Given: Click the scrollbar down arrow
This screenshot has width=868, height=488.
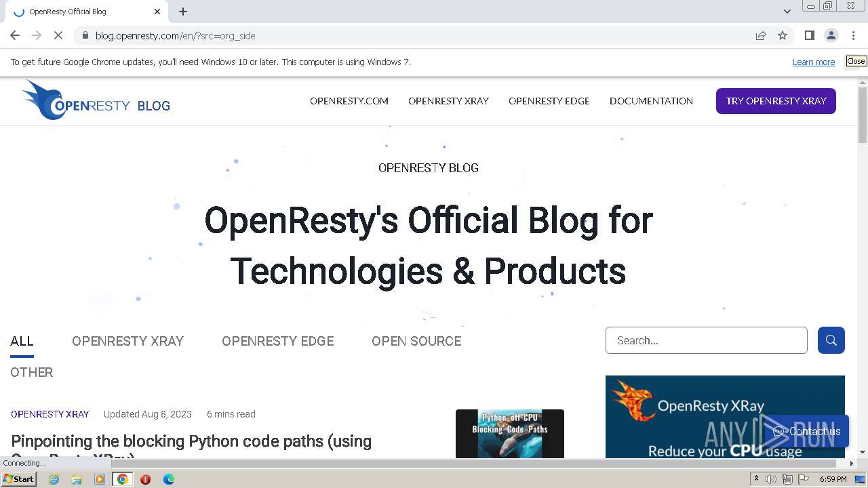Looking at the screenshot, I should (x=863, y=452).
